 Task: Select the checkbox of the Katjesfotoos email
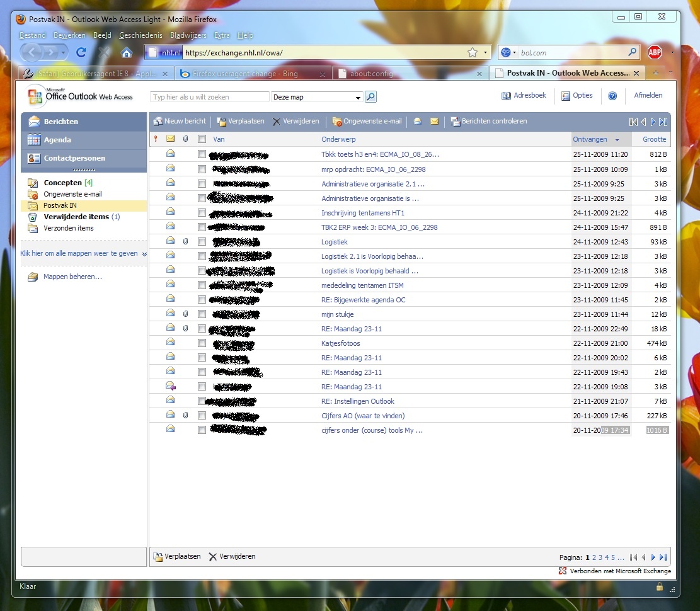(202, 343)
